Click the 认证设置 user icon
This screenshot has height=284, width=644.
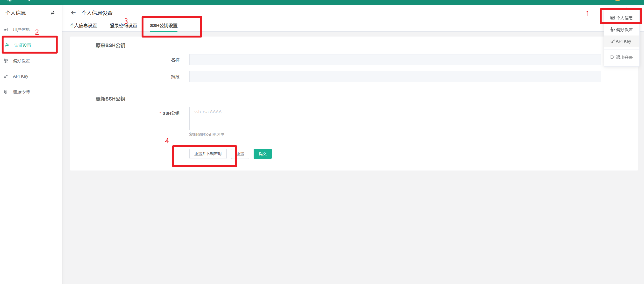tap(7, 45)
